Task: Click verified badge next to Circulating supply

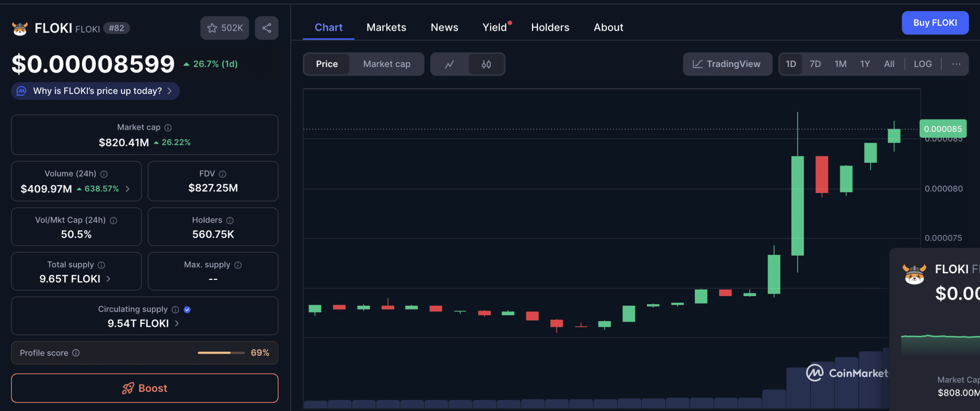Action: 187,310
